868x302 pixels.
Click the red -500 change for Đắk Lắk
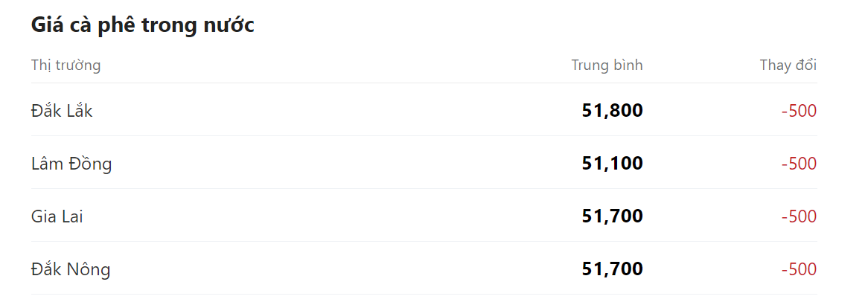click(799, 111)
